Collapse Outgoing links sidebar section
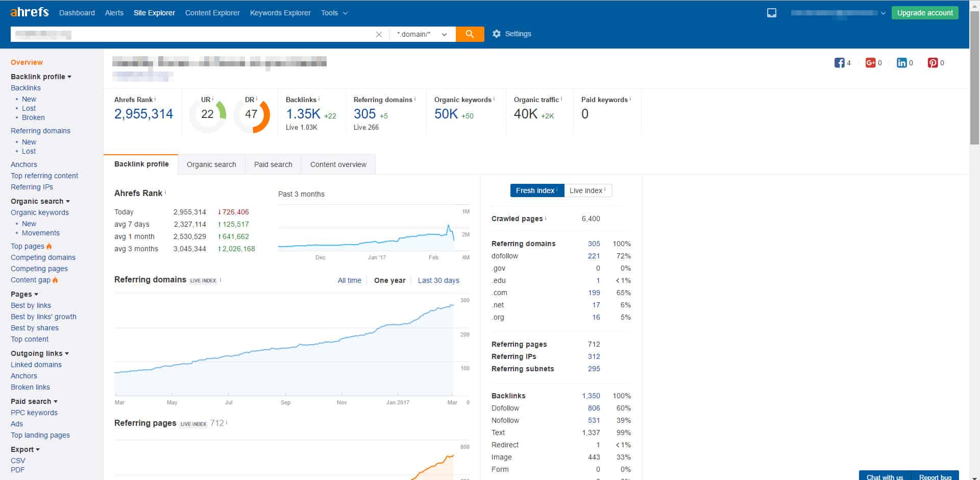Screen dimensions: 980x480 (x=40, y=353)
